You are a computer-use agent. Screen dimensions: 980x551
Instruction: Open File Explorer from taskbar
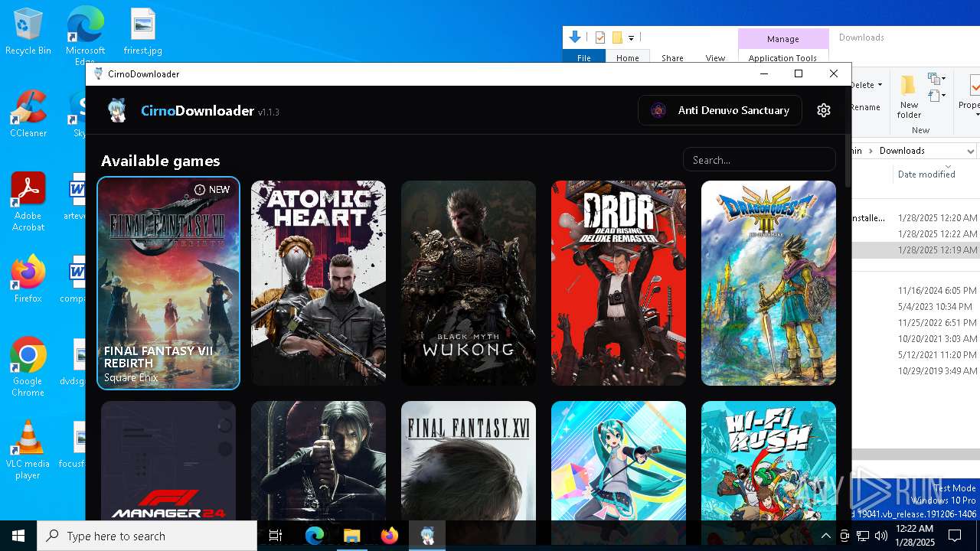(x=352, y=536)
